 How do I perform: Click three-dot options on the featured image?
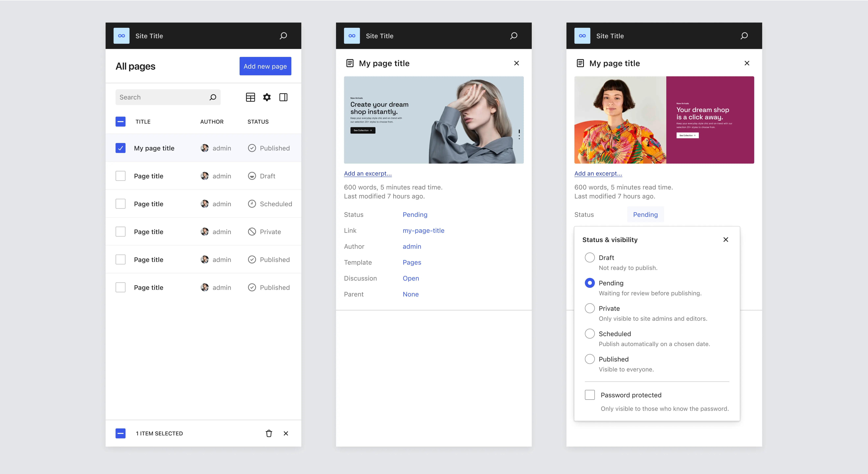[x=519, y=134]
